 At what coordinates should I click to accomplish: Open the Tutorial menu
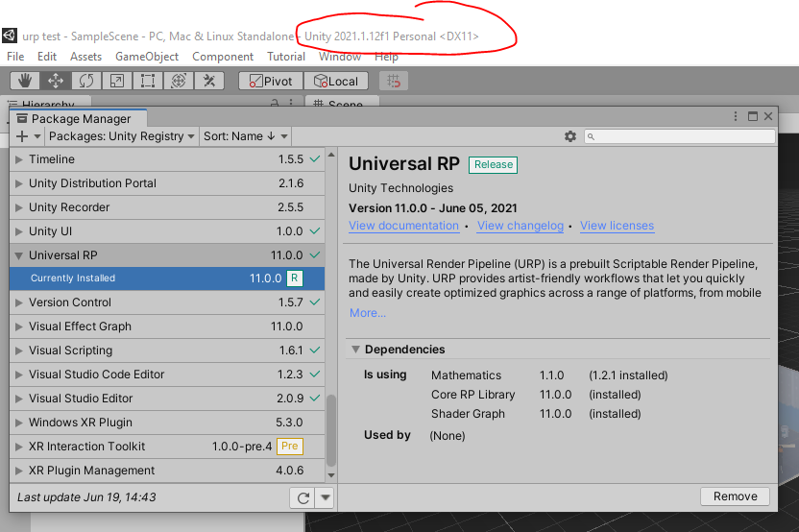286,57
